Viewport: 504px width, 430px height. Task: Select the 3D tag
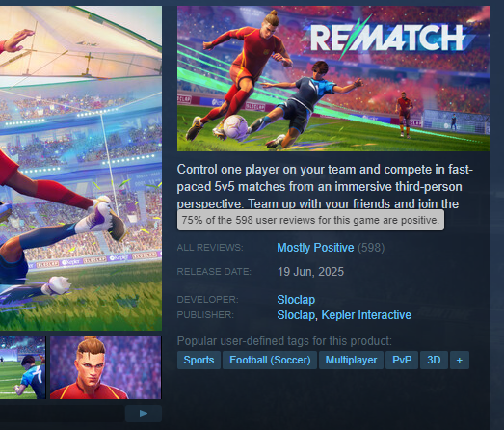point(434,360)
